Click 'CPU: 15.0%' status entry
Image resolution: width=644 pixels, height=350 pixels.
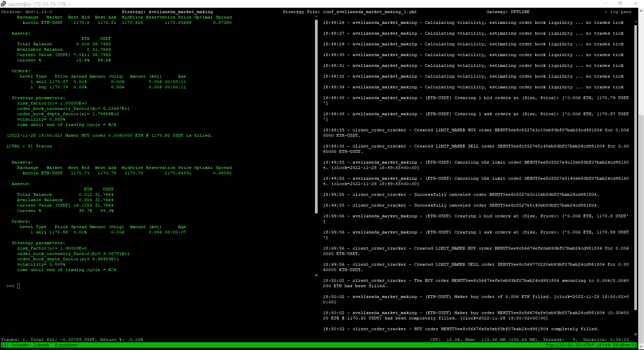click(445, 340)
